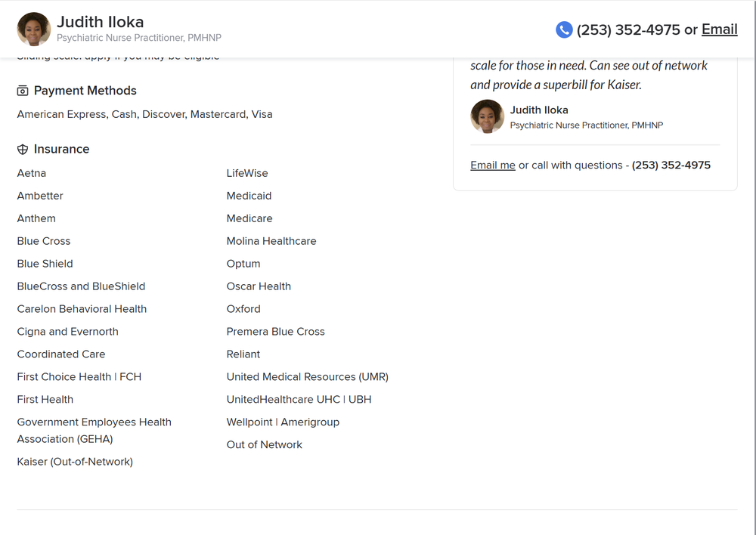The image size is (756, 535).
Task: Open the Email link in the header
Action: 719,29
